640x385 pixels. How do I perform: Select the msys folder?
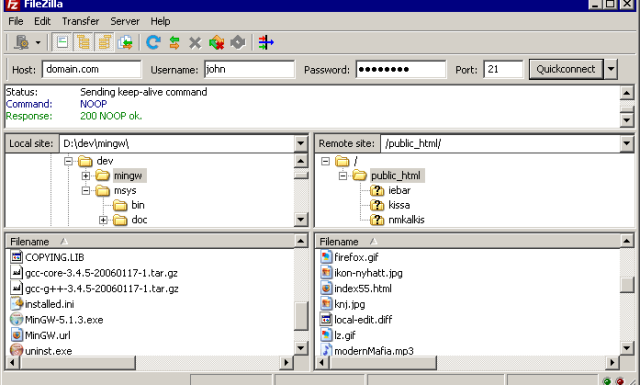tap(125, 191)
